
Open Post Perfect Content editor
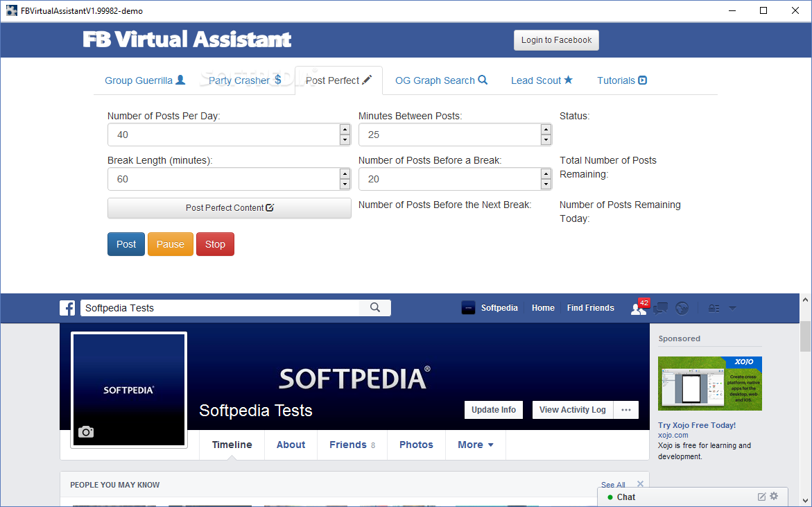point(230,207)
